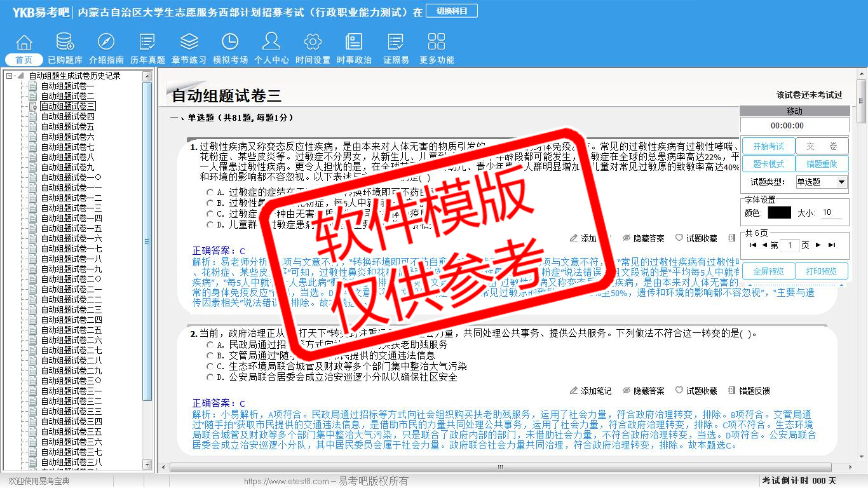Select option A 民政局 for question 2
The height and width of the screenshot is (488, 868).
click(x=210, y=344)
